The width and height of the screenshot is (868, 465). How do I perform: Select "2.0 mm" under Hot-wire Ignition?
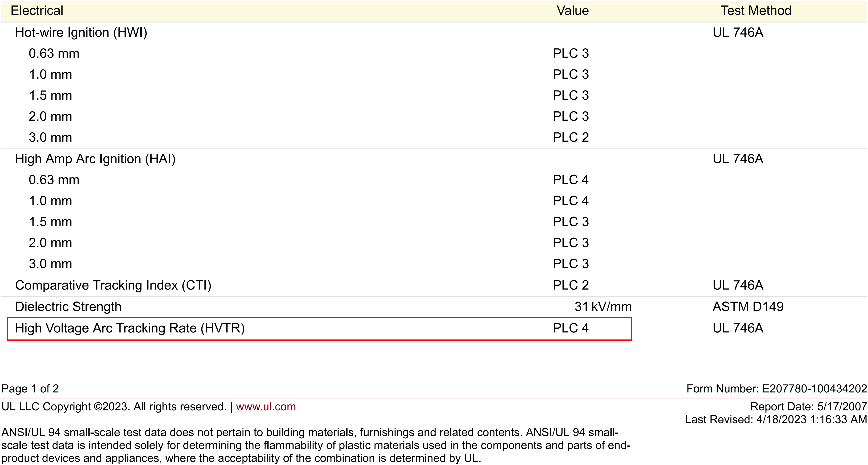[x=51, y=117]
